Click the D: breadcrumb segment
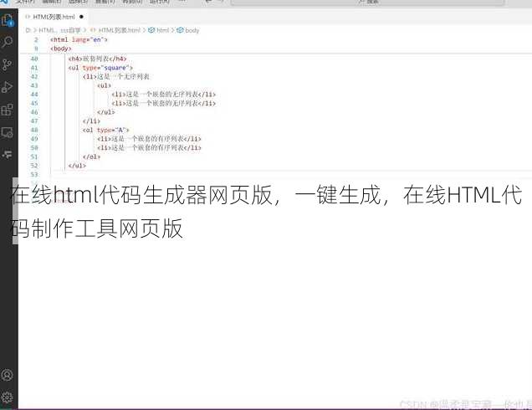Screen dimensions: 532x410 click(x=28, y=30)
